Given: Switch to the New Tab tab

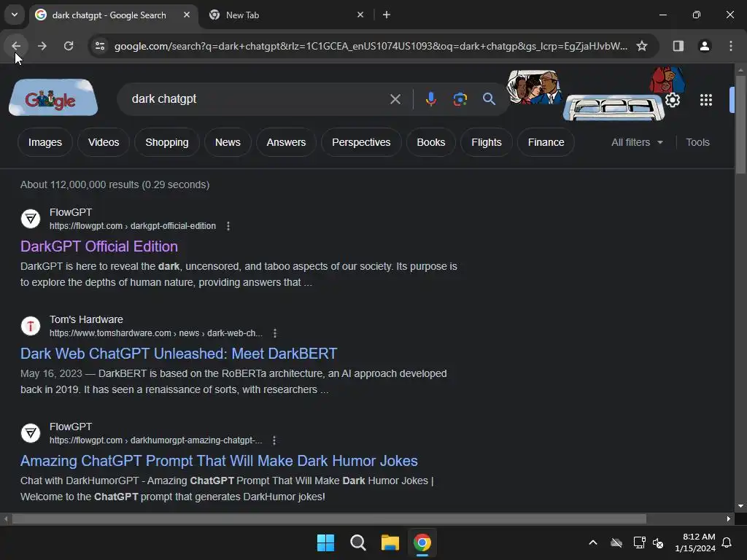Looking at the screenshot, I should [286, 15].
